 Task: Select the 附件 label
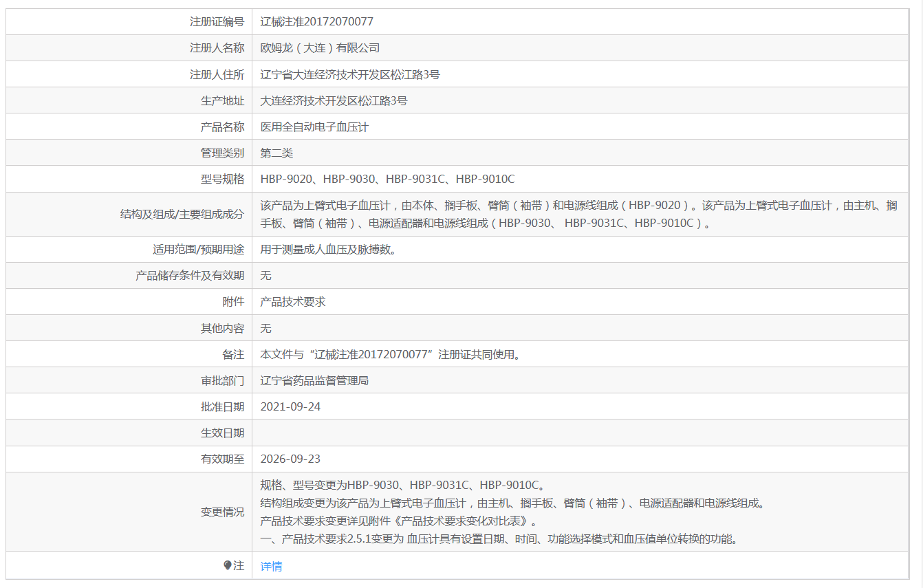pyautogui.click(x=233, y=302)
